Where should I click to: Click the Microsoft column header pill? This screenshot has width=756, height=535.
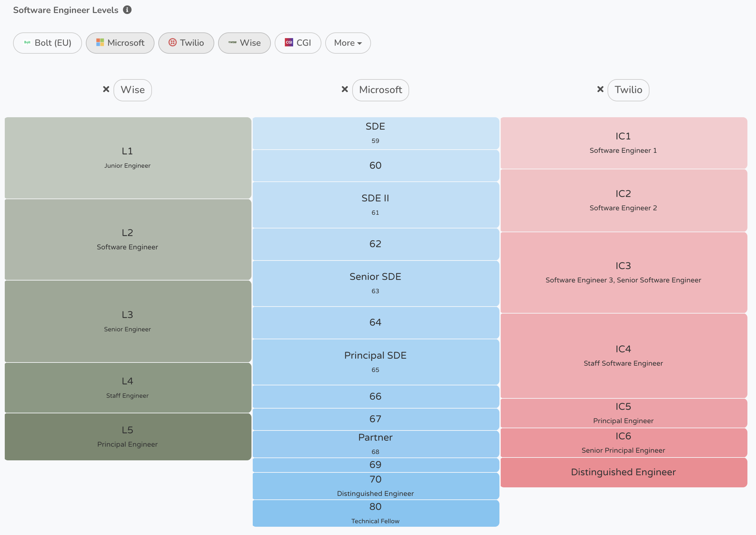(x=381, y=90)
